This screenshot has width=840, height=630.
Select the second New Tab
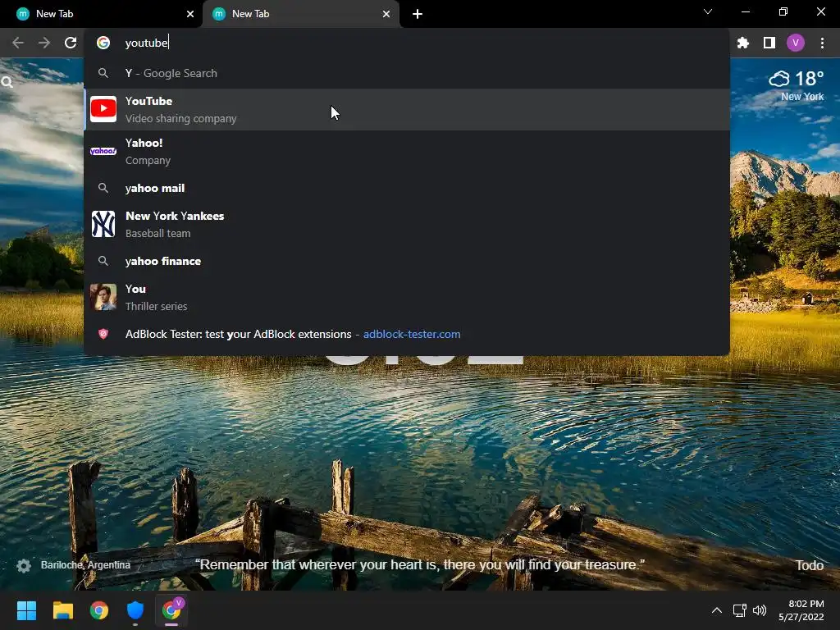pos(300,14)
